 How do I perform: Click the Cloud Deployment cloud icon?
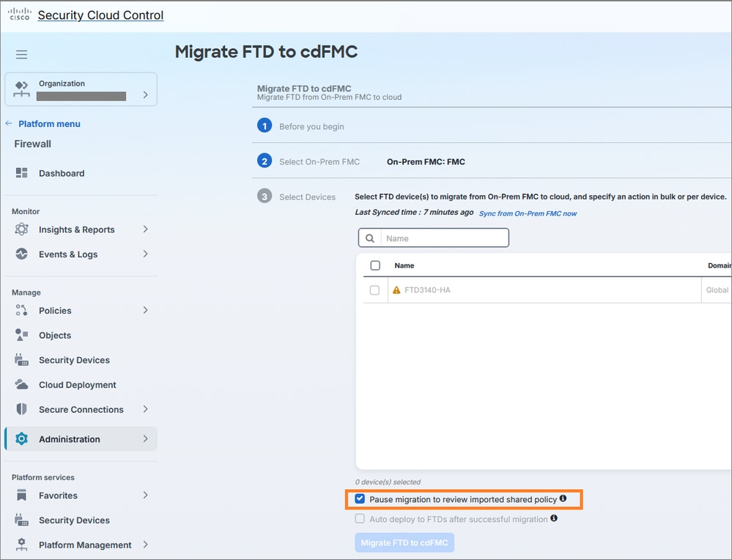(21, 384)
